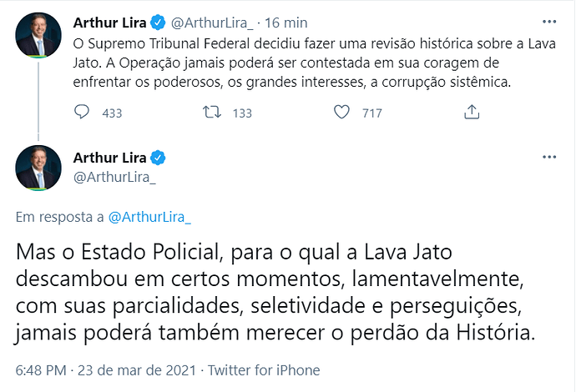Retweet the first Arthur Lira tweet
The height and width of the screenshot is (392, 576).
pos(212,112)
